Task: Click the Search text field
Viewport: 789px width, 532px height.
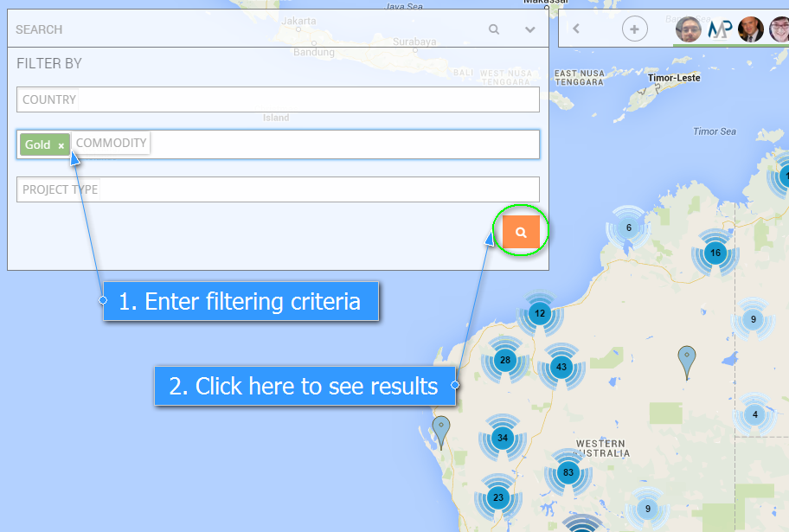Action: (x=242, y=29)
